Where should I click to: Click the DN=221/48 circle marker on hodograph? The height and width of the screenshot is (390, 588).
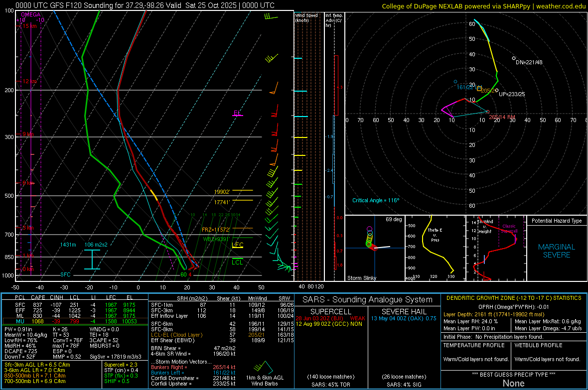pos(514,58)
